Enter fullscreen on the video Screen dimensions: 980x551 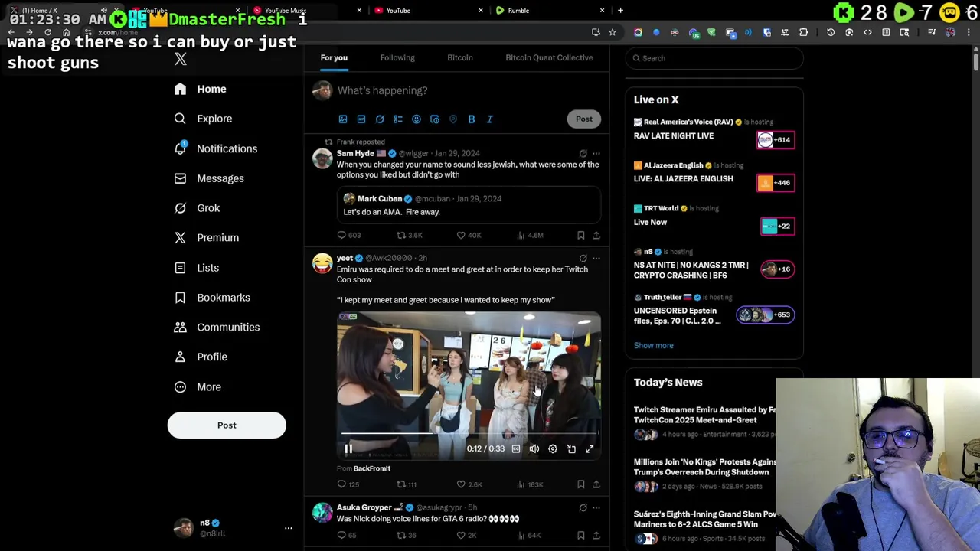[x=590, y=449]
